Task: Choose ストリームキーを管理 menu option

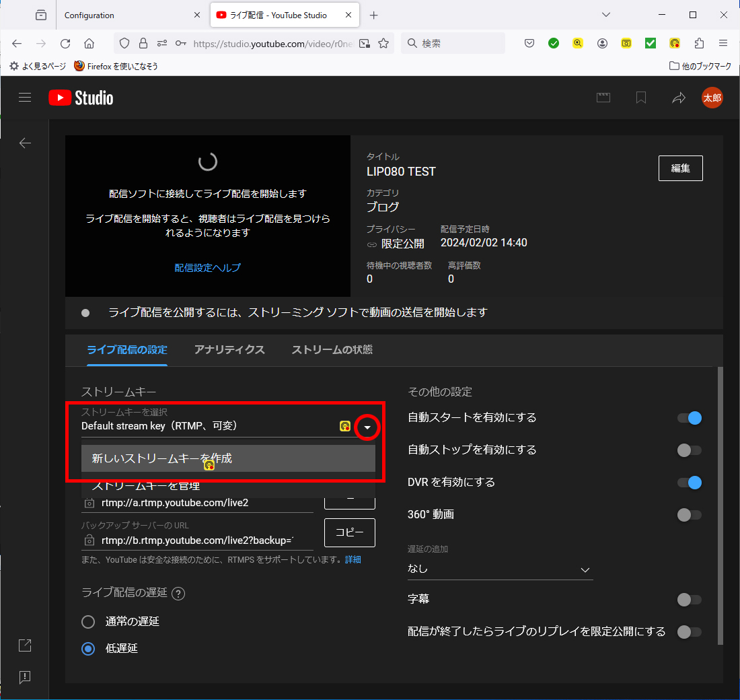Action: (228, 485)
